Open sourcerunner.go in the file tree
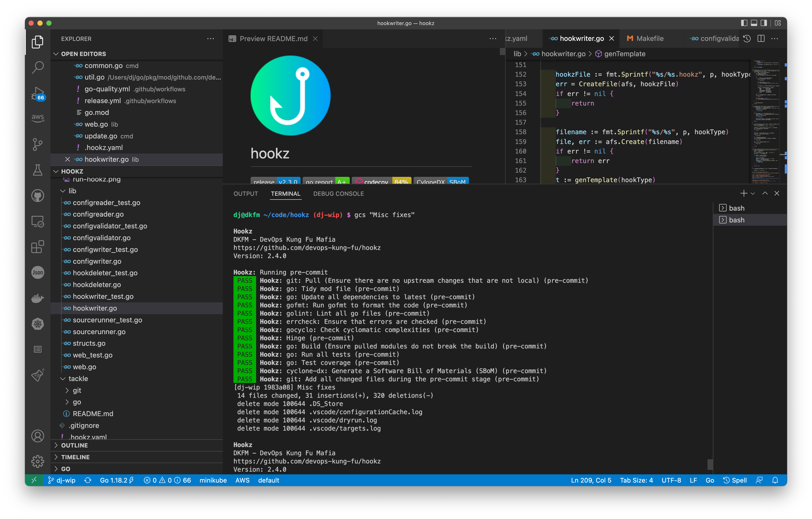This screenshot has width=812, height=519. (x=99, y=332)
